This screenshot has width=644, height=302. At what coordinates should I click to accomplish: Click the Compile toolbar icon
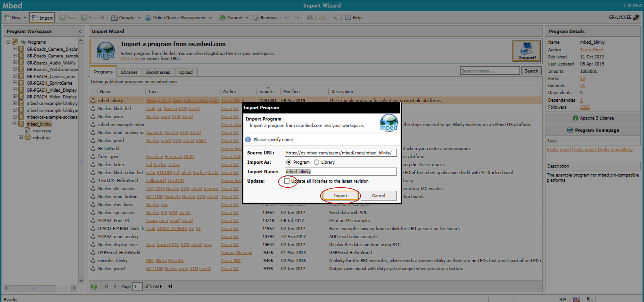tap(114, 18)
